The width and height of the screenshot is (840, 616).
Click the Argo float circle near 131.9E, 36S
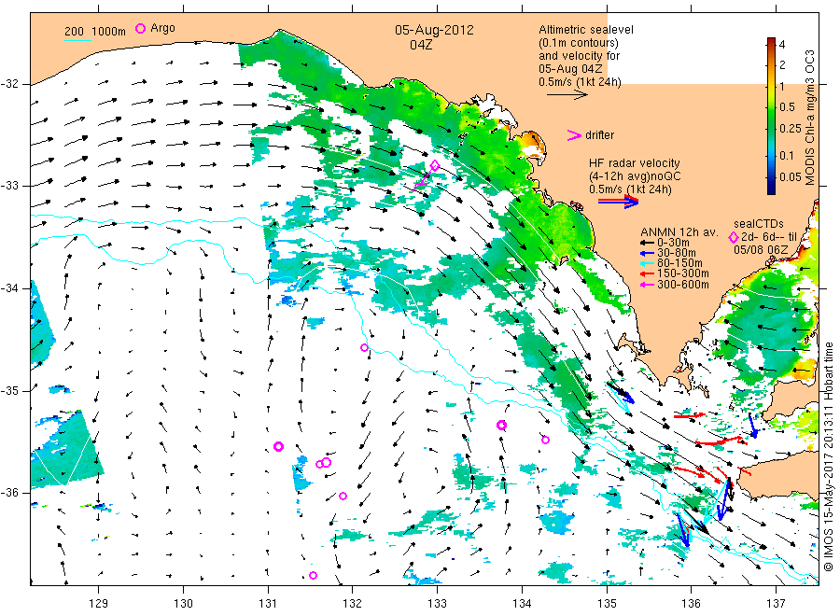point(343,496)
